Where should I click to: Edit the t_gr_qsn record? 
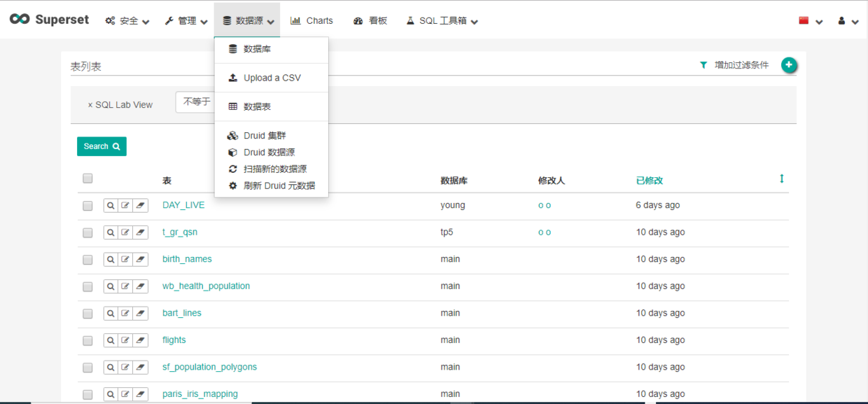[x=125, y=232]
